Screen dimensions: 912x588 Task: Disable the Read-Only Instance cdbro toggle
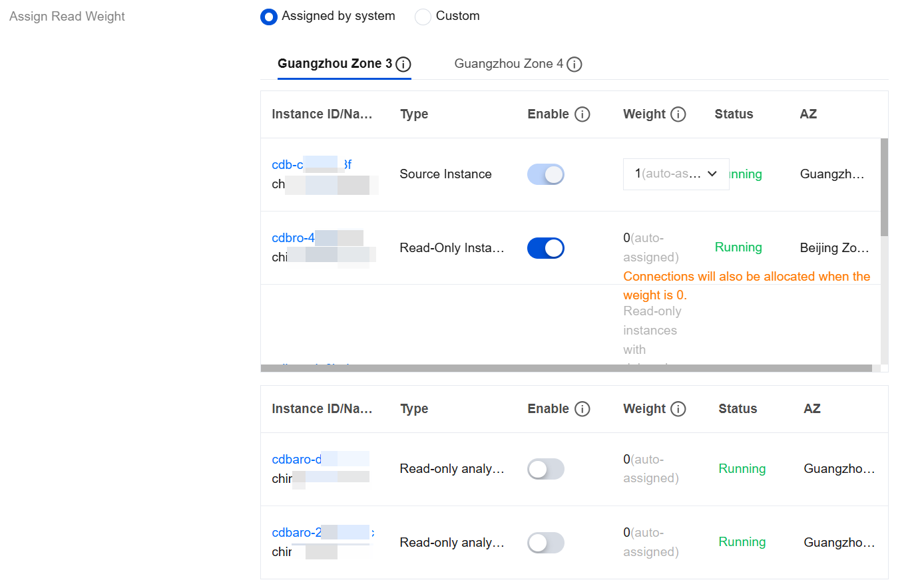(545, 248)
